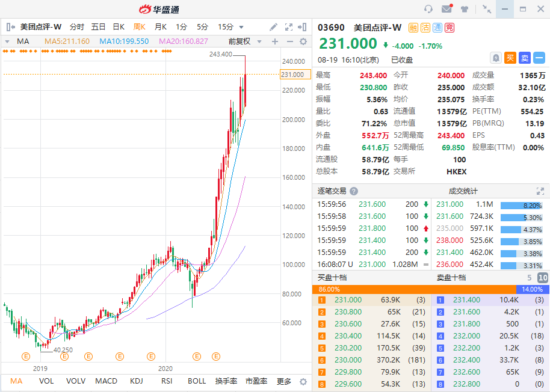550x392 pixels.
Task: Click the 8.20% volume distribution bar
Action: (x=521, y=206)
